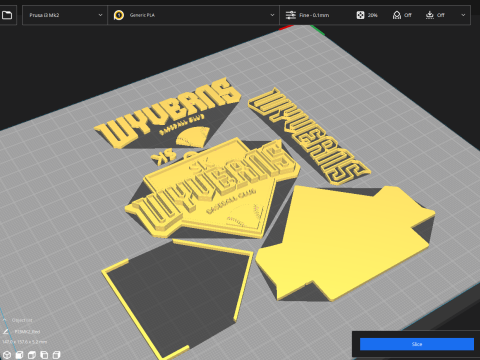Click the infill 20% icon

tap(360, 15)
